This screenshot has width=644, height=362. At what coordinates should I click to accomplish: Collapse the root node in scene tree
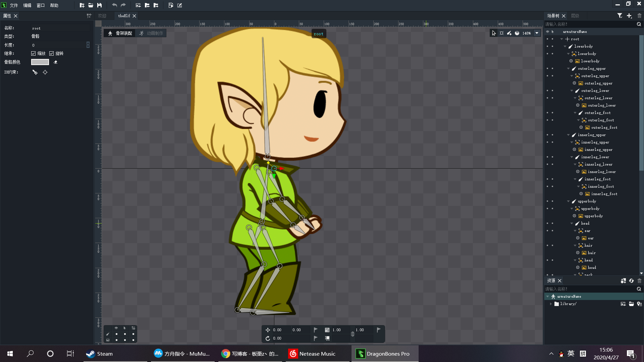[x=562, y=39]
